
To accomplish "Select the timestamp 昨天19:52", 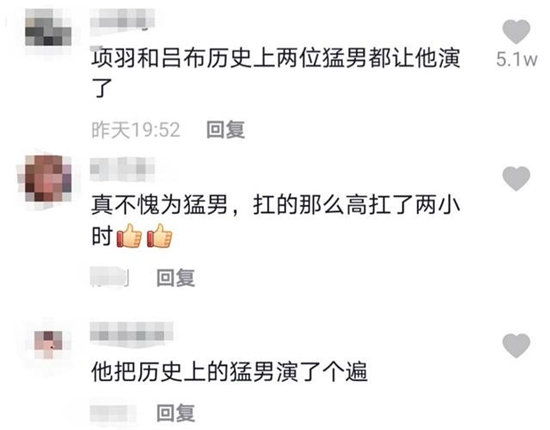I will (x=136, y=130).
